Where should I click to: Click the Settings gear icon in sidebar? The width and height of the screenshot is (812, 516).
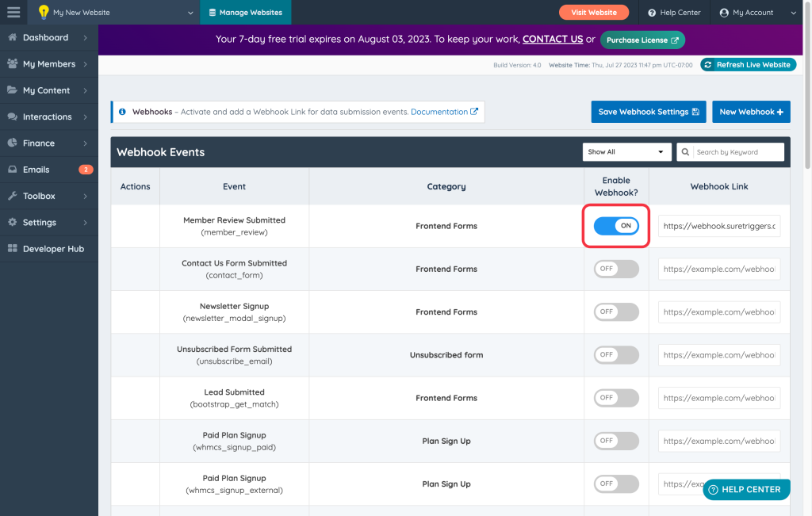[13, 223]
